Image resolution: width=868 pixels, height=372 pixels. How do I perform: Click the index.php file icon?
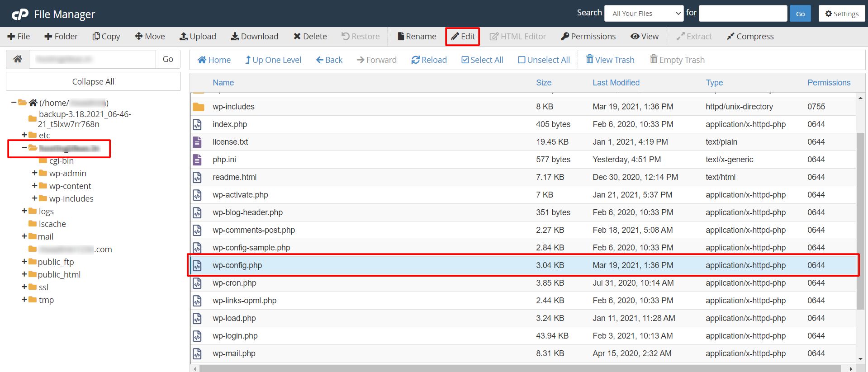[197, 124]
